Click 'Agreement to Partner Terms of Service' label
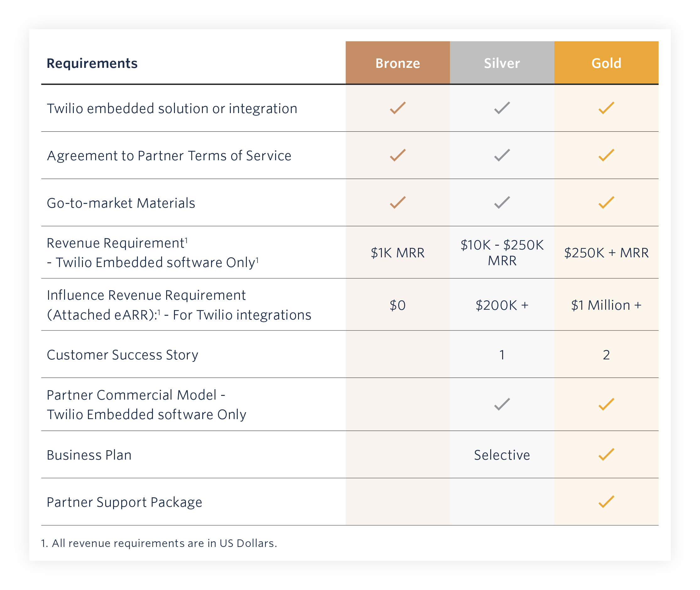700x590 pixels. [x=169, y=156]
